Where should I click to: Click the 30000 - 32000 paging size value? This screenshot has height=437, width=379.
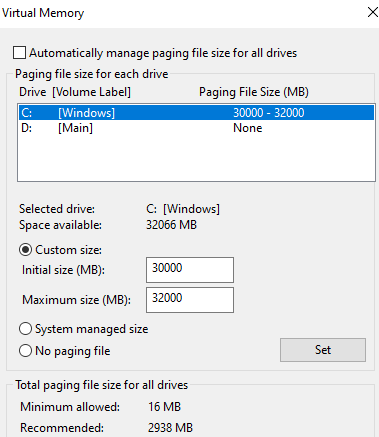click(269, 113)
